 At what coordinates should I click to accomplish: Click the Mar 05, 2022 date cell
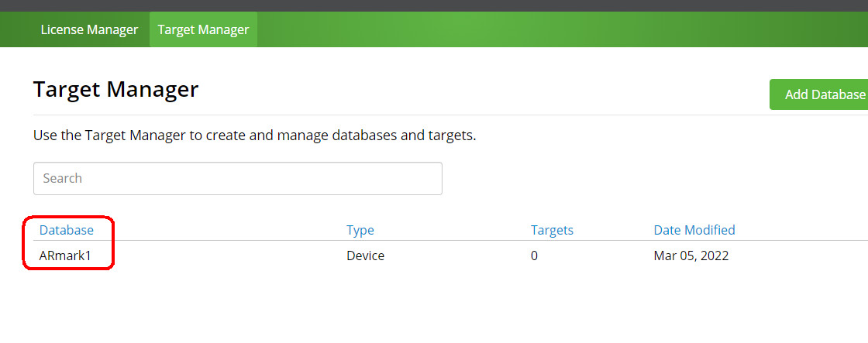pos(691,256)
